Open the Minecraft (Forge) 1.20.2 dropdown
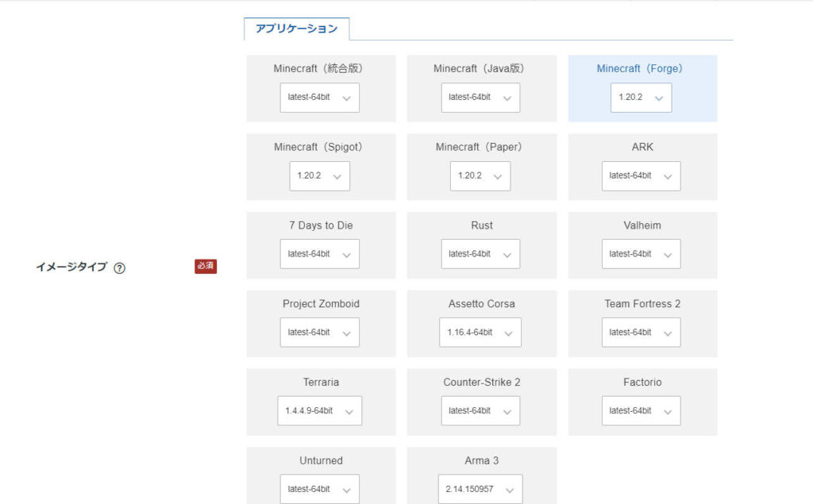Screen dimensions: 813x504 pyautogui.click(x=641, y=98)
